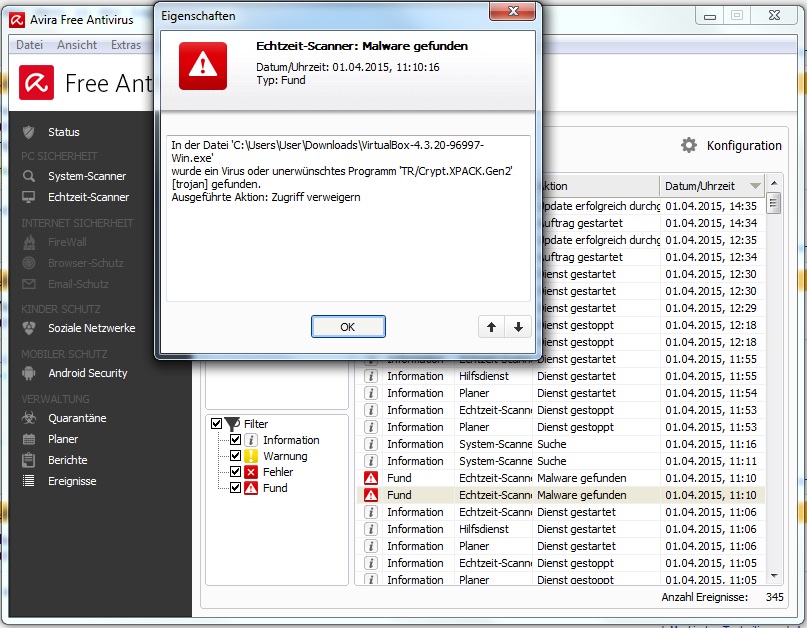Click the Soziale Netzwerke icon

click(29, 328)
